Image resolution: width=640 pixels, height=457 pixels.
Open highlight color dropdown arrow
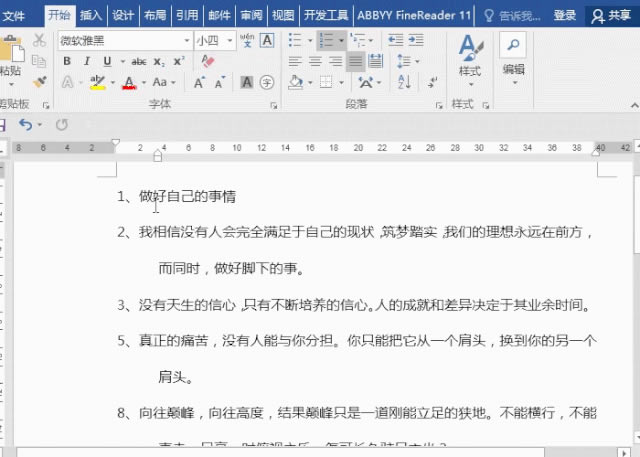113,83
